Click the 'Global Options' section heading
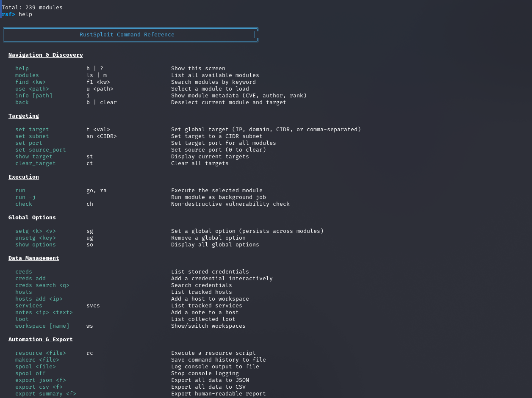Screen dimensions: 532x398 (32, 218)
